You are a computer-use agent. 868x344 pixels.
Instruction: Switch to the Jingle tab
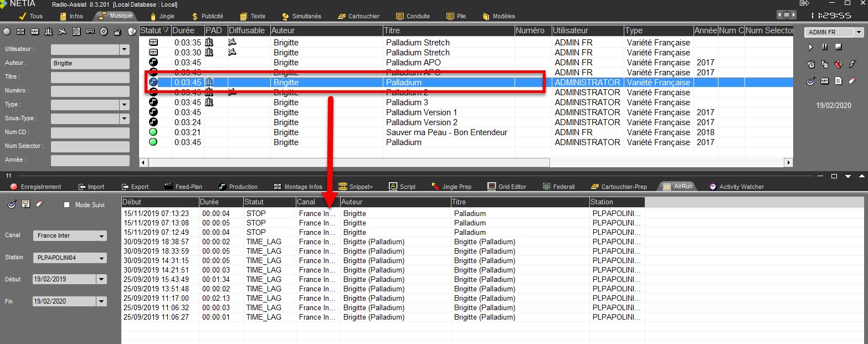162,16
